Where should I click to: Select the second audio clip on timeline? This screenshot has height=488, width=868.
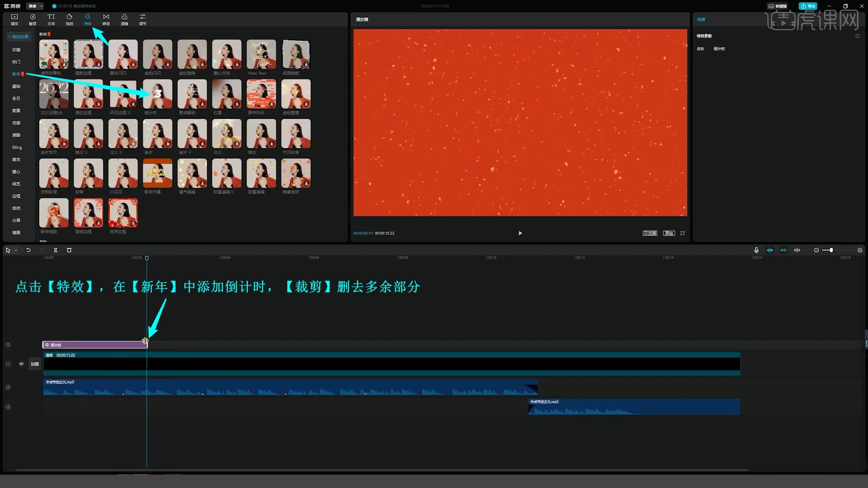(x=634, y=407)
